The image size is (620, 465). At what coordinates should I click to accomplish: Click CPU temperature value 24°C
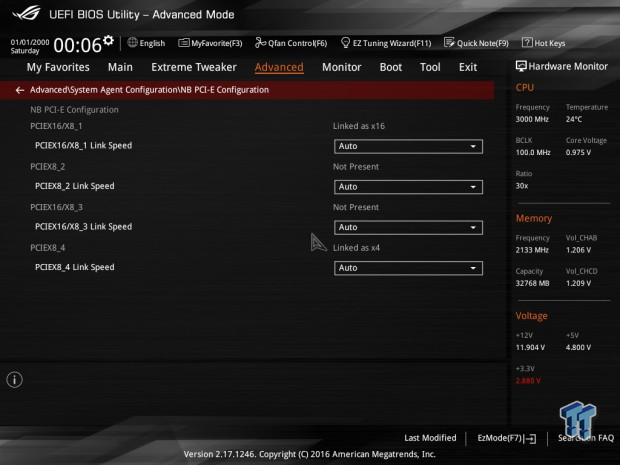pyautogui.click(x=574, y=119)
